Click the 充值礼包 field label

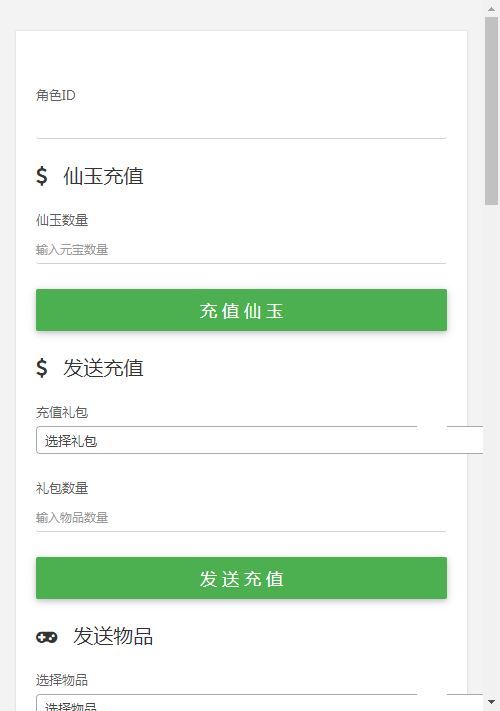pos(62,412)
